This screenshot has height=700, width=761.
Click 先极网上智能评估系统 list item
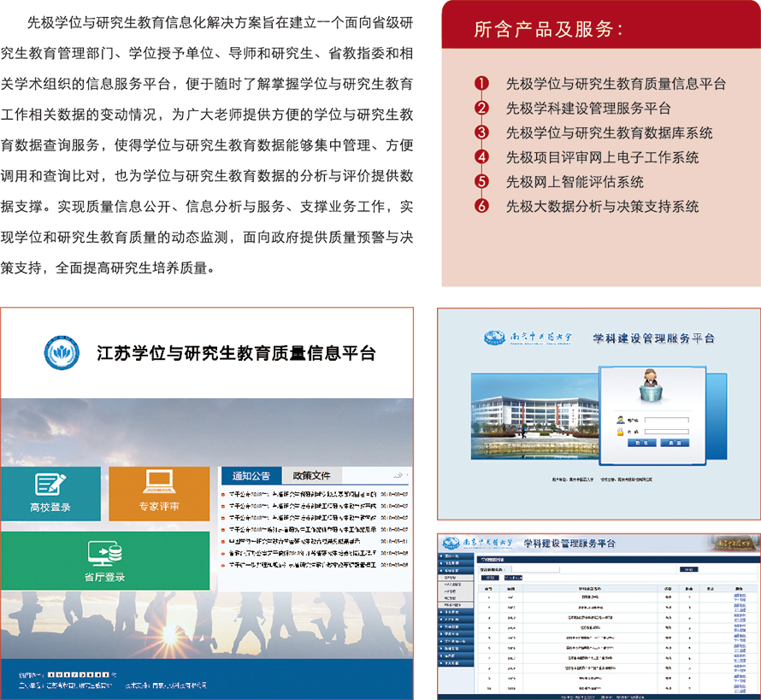tap(575, 182)
